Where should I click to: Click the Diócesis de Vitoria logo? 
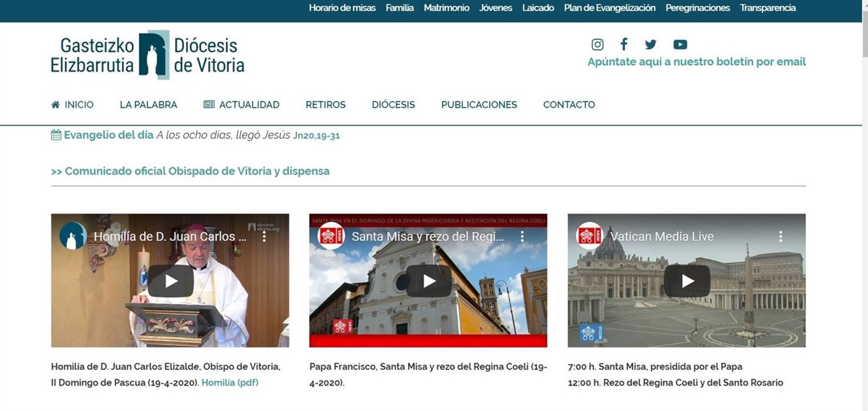(x=148, y=55)
